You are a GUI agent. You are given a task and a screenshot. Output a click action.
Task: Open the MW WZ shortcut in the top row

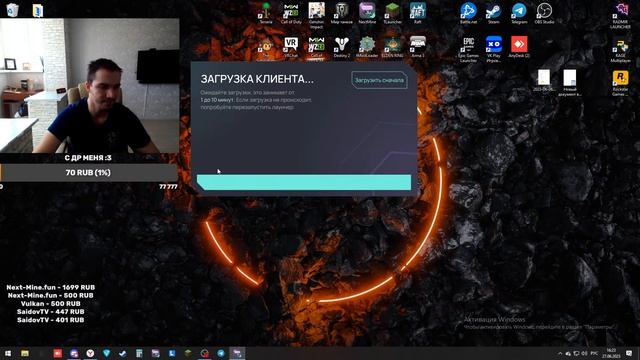pyautogui.click(x=291, y=13)
